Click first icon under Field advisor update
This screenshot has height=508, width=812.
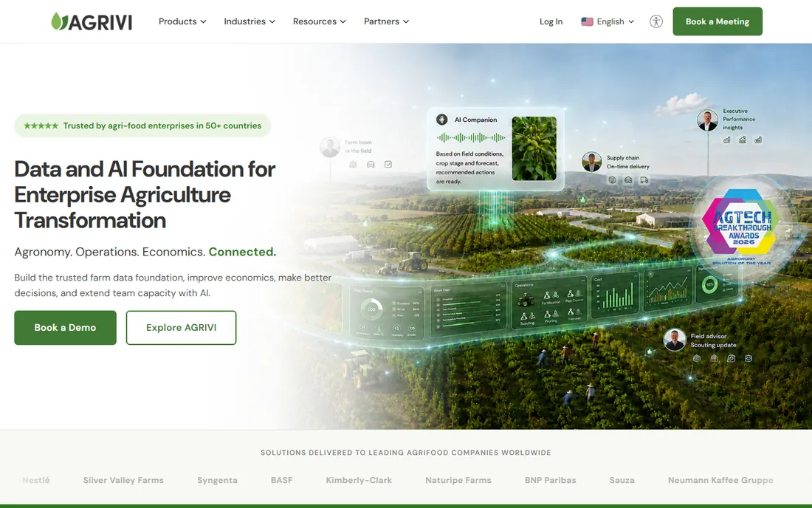coord(697,358)
